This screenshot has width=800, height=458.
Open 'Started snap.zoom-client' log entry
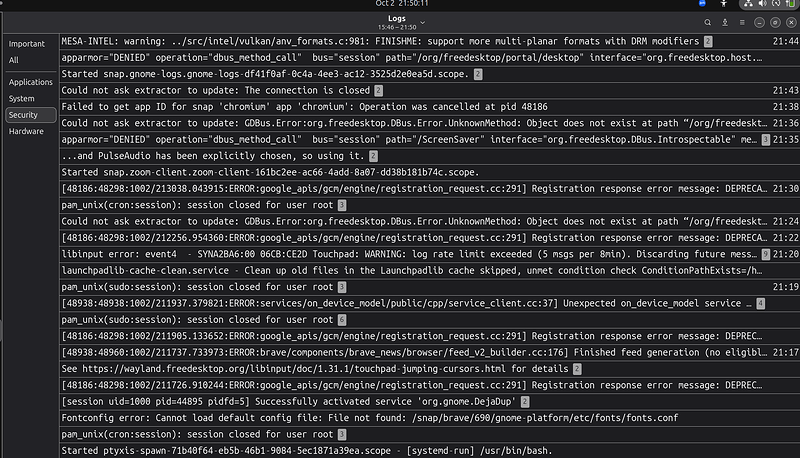430,172
